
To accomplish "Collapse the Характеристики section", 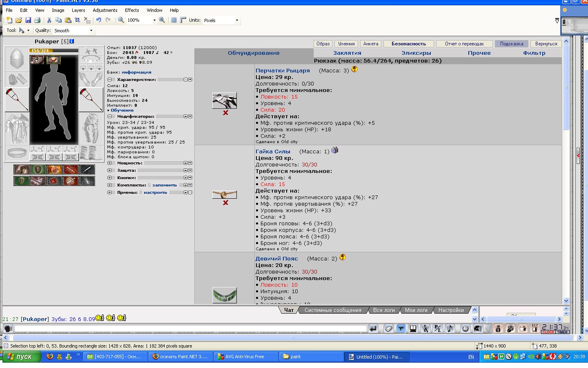I will (109, 80).
